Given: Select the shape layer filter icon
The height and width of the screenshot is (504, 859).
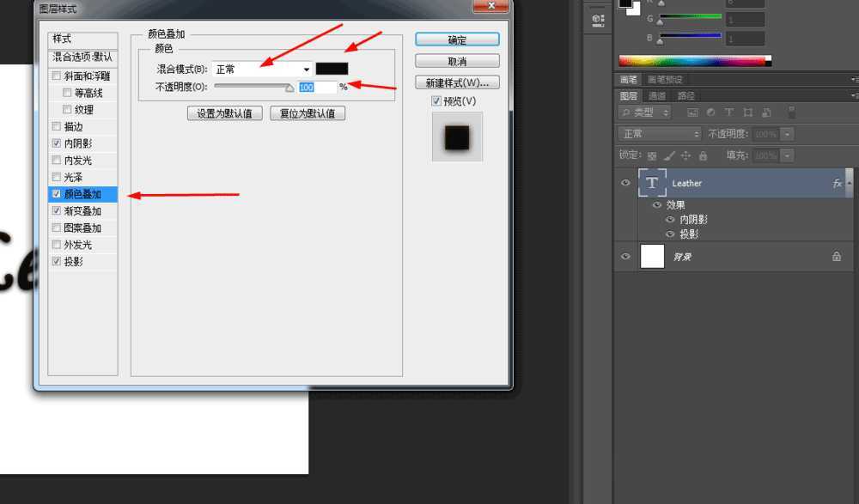Looking at the screenshot, I should coord(748,112).
